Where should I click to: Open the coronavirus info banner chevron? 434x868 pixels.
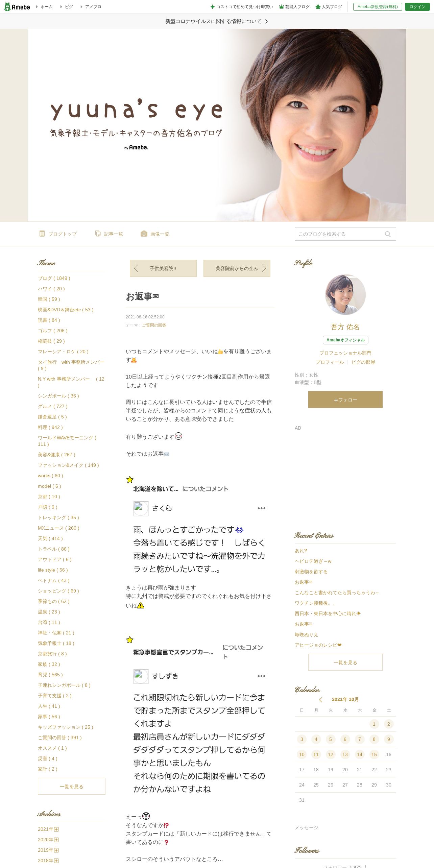click(266, 21)
